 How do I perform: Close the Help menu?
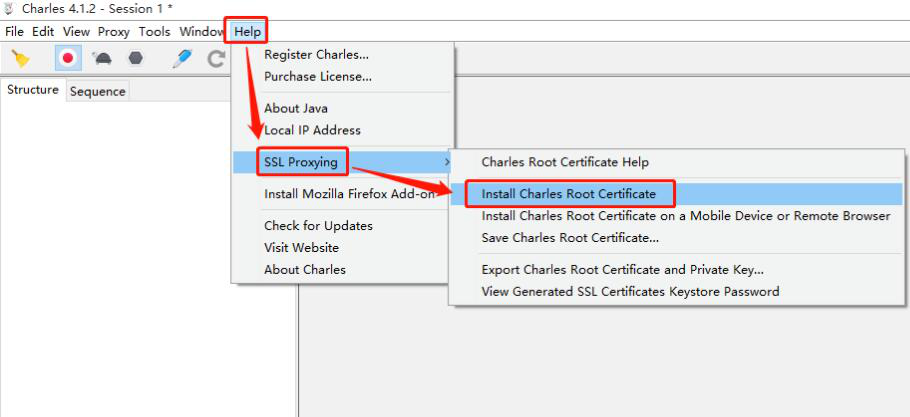coord(248,32)
